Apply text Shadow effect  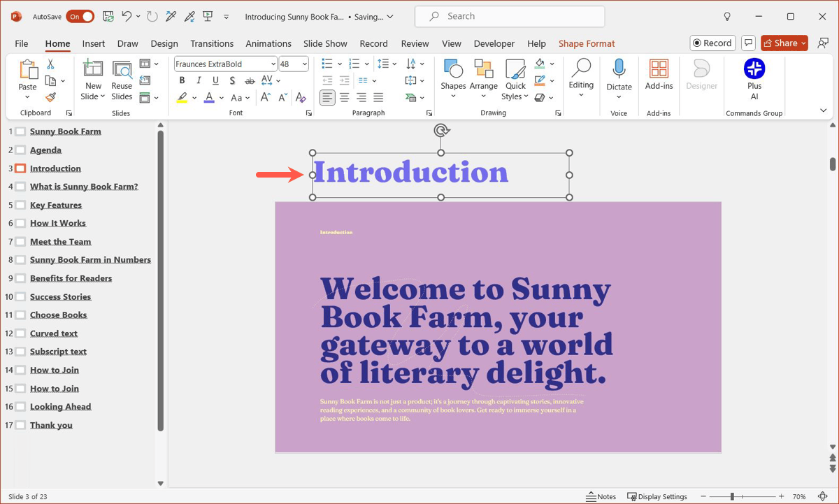click(232, 80)
